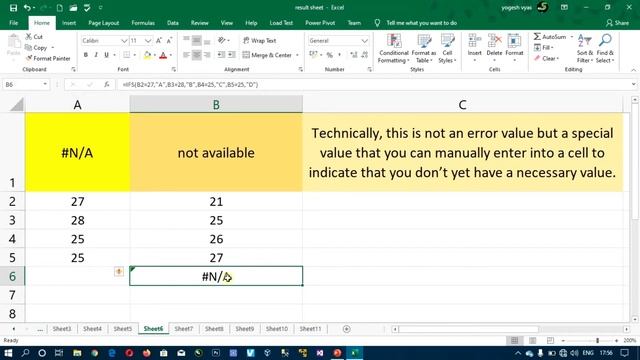Screen dimensions: 640x360
Task: Apply middle vertical alignment
Action: [196, 40]
